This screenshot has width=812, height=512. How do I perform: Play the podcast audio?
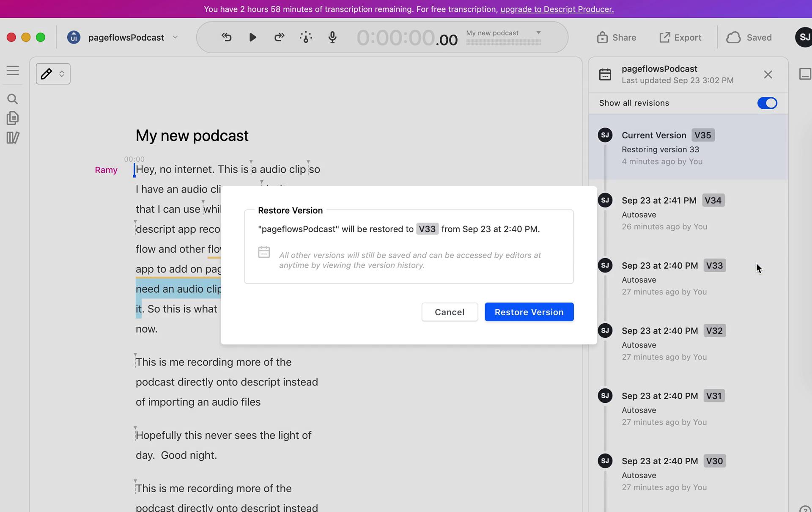click(253, 37)
